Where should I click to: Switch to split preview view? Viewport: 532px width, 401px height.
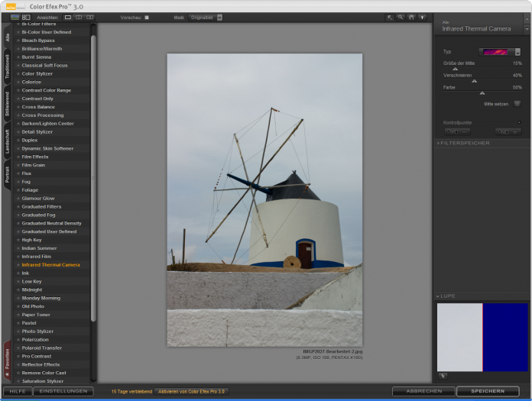click(79, 17)
